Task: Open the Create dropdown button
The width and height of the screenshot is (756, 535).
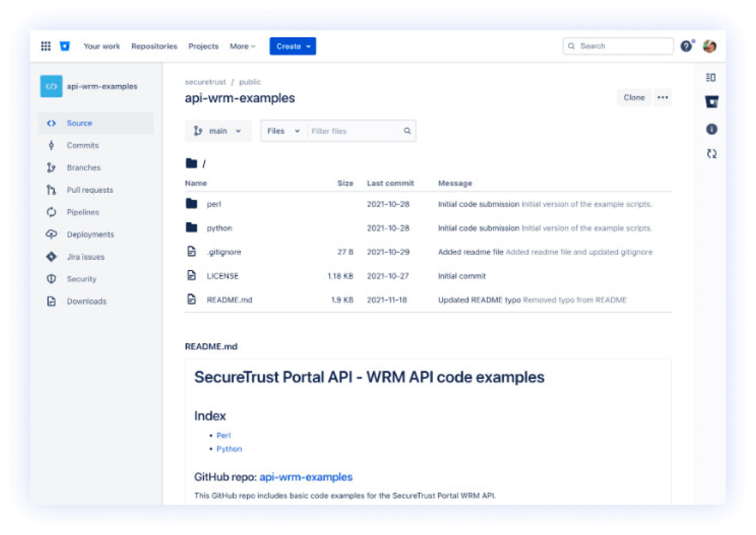Action: pyautogui.click(x=293, y=46)
